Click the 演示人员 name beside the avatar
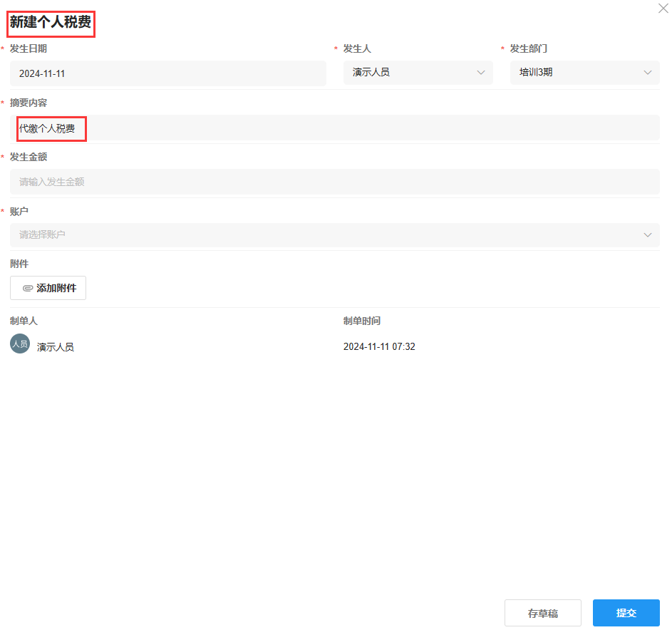Screen dimensions: 672x630 56,347
